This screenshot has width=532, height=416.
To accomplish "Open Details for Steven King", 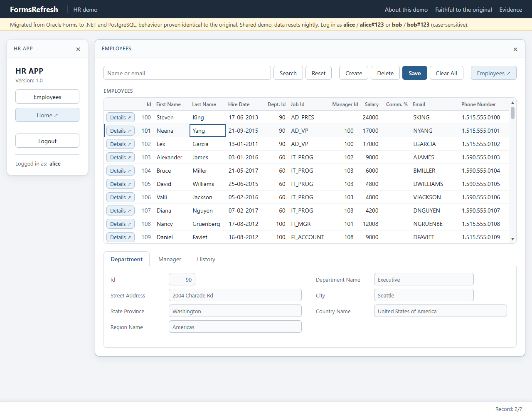I will pyautogui.click(x=121, y=118).
